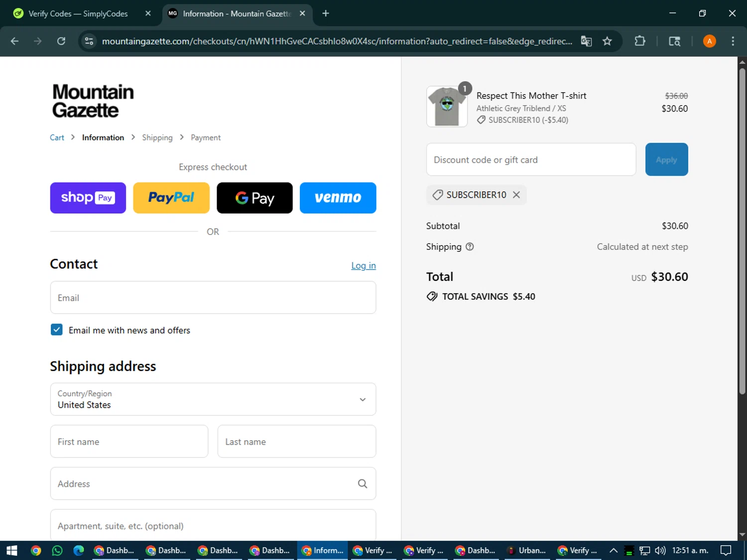The image size is (747, 560).
Task: Go forward using browser forward arrow
Action: pyautogui.click(x=38, y=41)
